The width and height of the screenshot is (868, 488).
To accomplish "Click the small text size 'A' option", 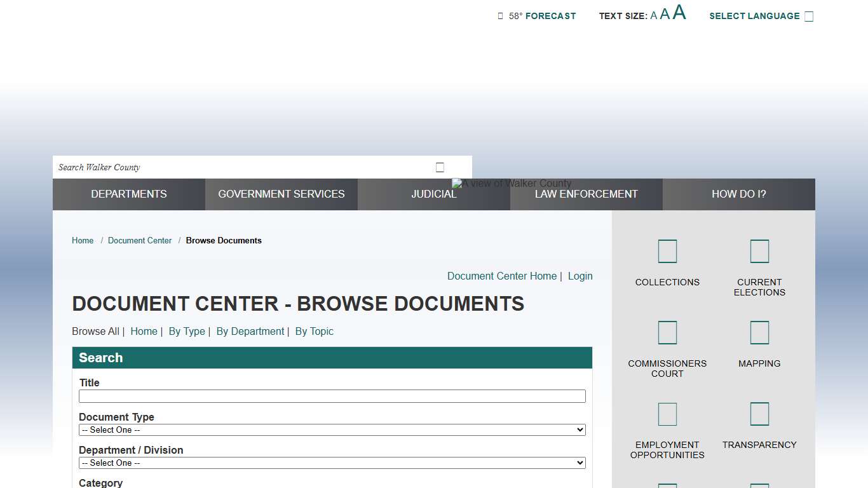I will coord(653,15).
